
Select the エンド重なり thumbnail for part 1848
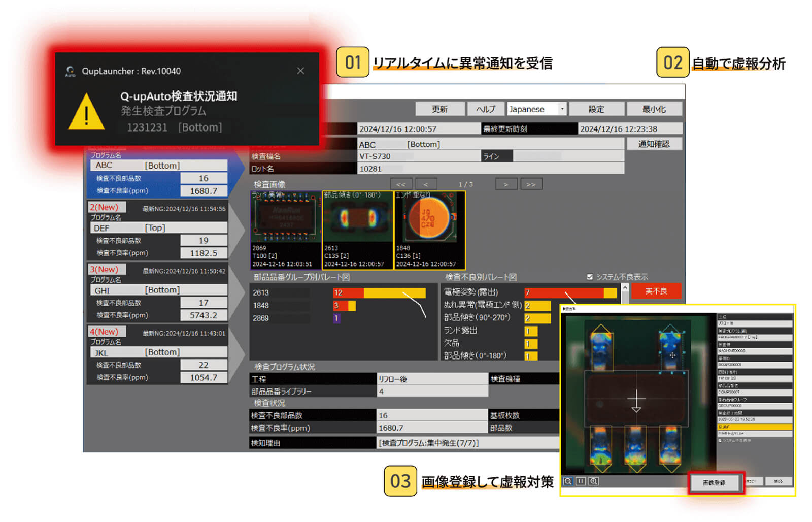(430, 230)
